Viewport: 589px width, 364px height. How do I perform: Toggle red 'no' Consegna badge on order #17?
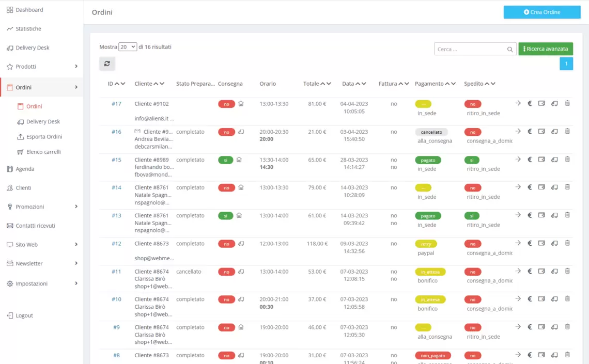pyautogui.click(x=226, y=104)
